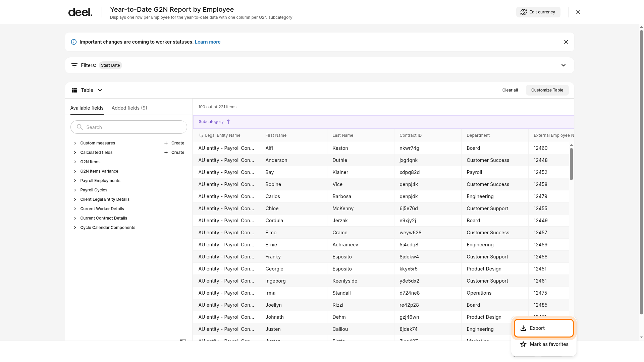Click the deel logo
The width and height of the screenshot is (644, 362).
(x=80, y=12)
